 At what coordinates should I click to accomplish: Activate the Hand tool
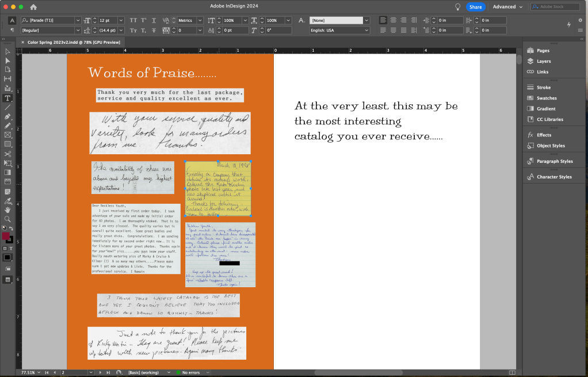[7, 210]
